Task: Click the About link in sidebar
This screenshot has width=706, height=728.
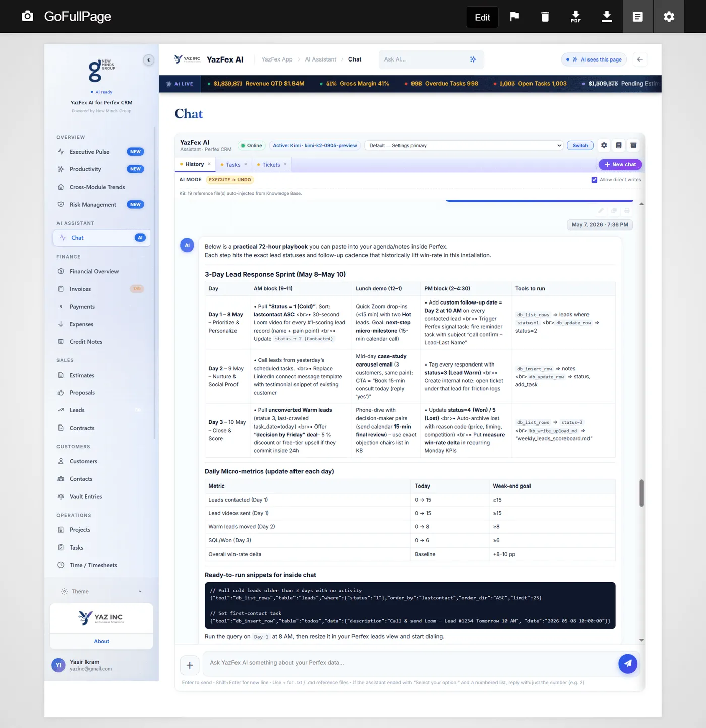Action: (x=101, y=641)
